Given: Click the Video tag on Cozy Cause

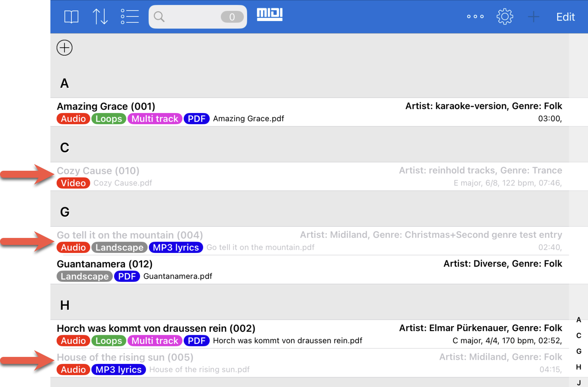Looking at the screenshot, I should click(73, 183).
